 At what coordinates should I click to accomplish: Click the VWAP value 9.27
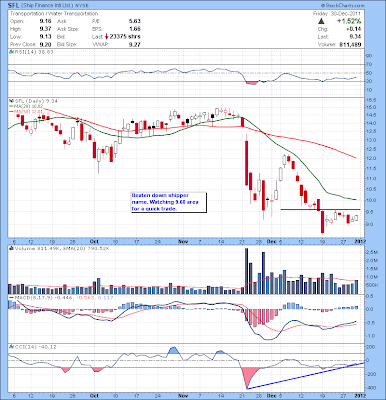[135, 44]
